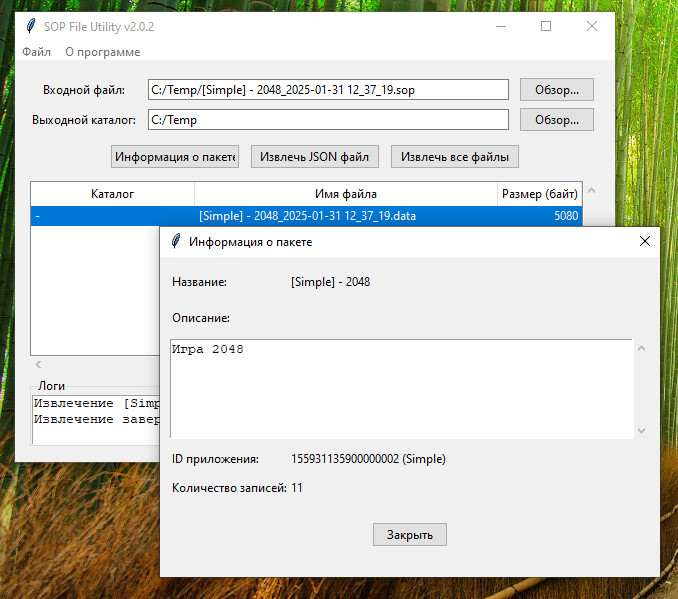
Task: Click the Количество записей: 11 text
Action: (x=237, y=488)
